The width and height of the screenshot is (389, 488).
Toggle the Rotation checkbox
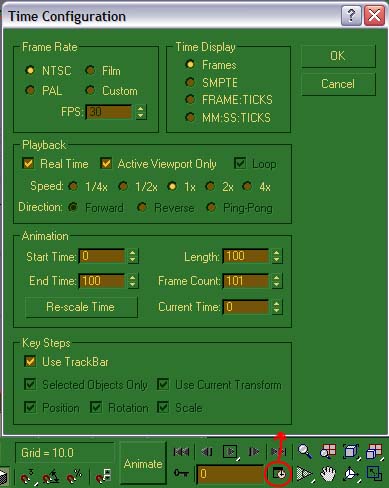tap(96, 407)
